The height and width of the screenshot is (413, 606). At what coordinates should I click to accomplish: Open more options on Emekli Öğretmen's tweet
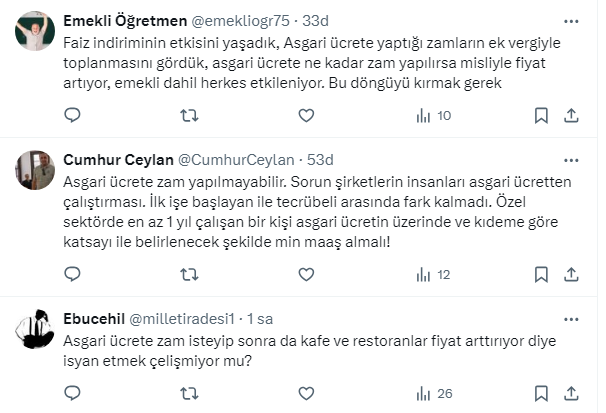tap(570, 20)
